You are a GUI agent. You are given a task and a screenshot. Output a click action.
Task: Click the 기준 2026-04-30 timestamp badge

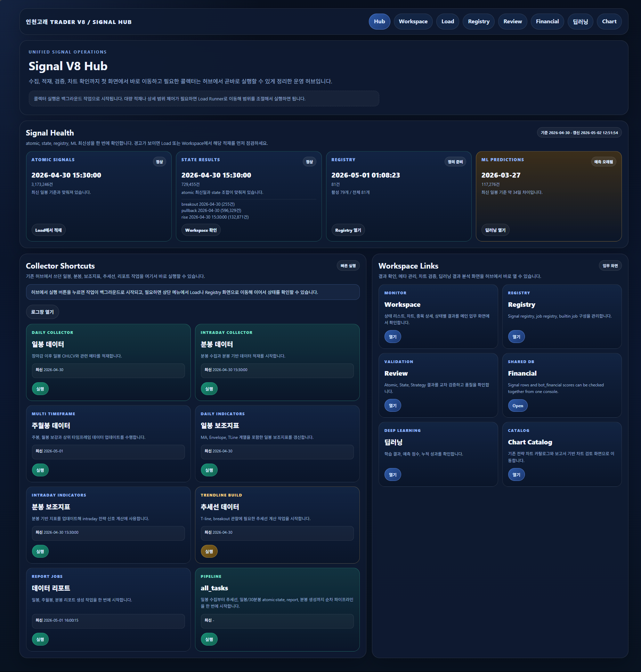pyautogui.click(x=579, y=133)
